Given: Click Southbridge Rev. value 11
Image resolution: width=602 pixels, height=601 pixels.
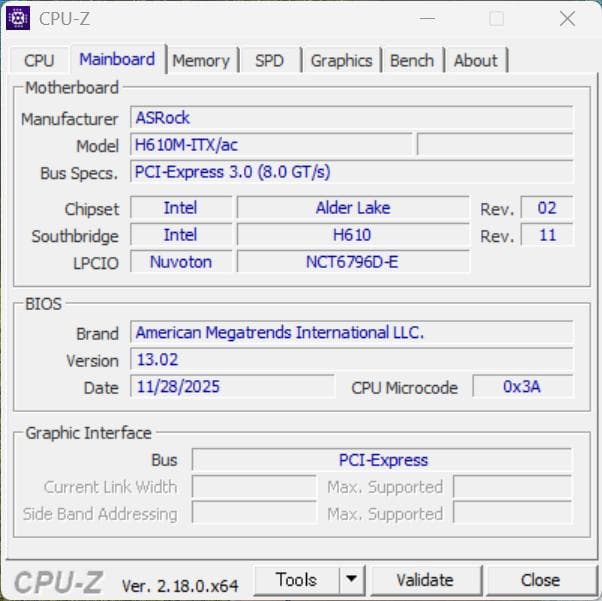Looking at the screenshot, I should point(547,235).
